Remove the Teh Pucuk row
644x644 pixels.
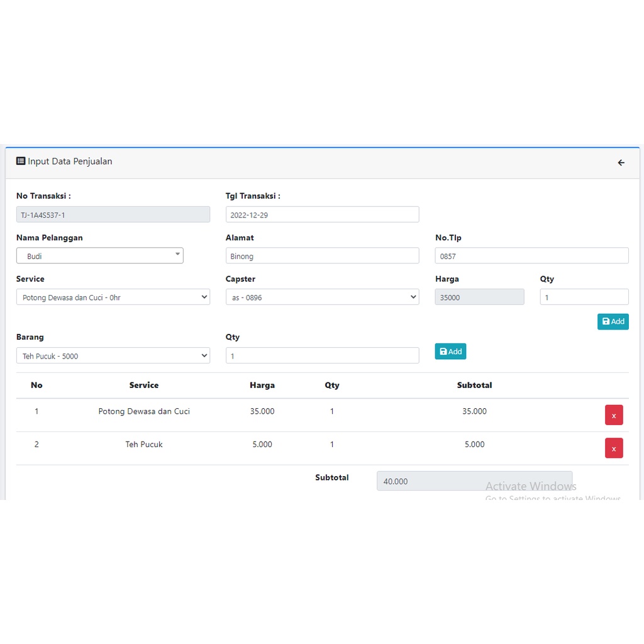pos(613,448)
